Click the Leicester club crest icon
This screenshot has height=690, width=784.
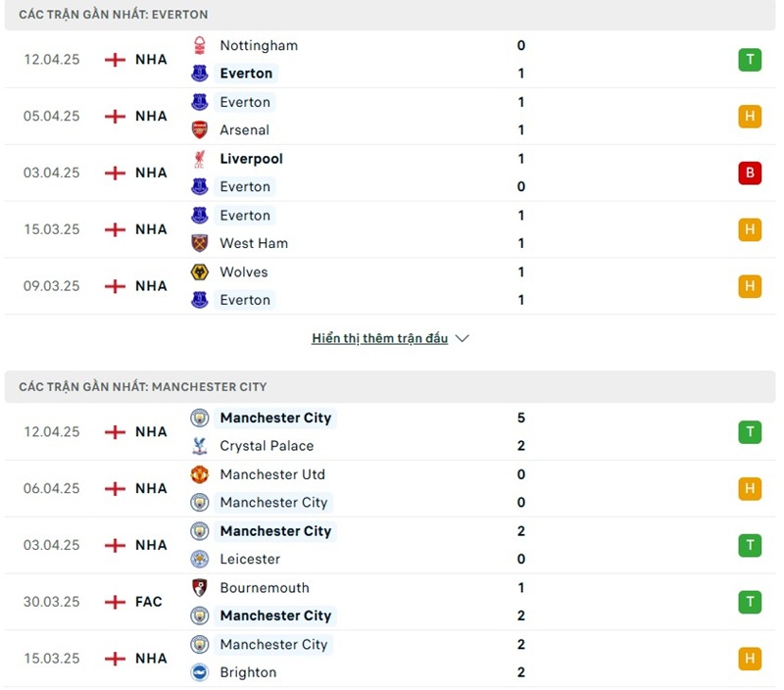[200, 559]
